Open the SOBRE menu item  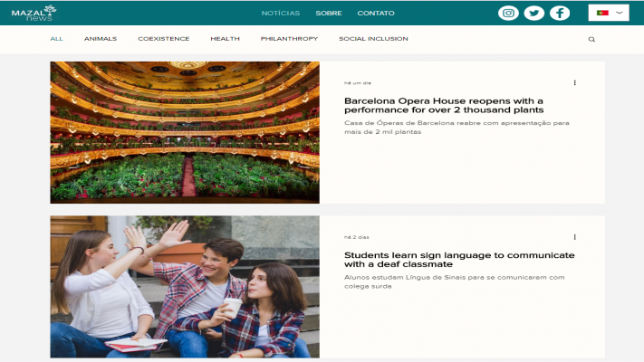[x=329, y=13]
